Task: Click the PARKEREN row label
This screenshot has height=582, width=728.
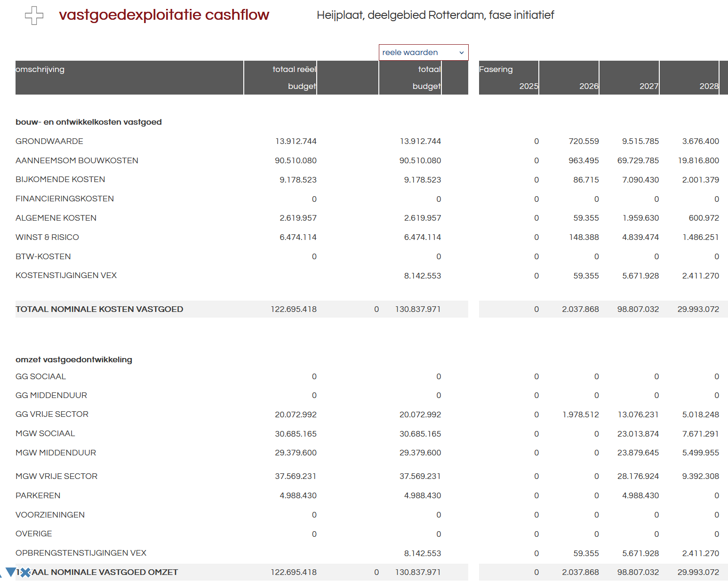Action: (x=38, y=495)
